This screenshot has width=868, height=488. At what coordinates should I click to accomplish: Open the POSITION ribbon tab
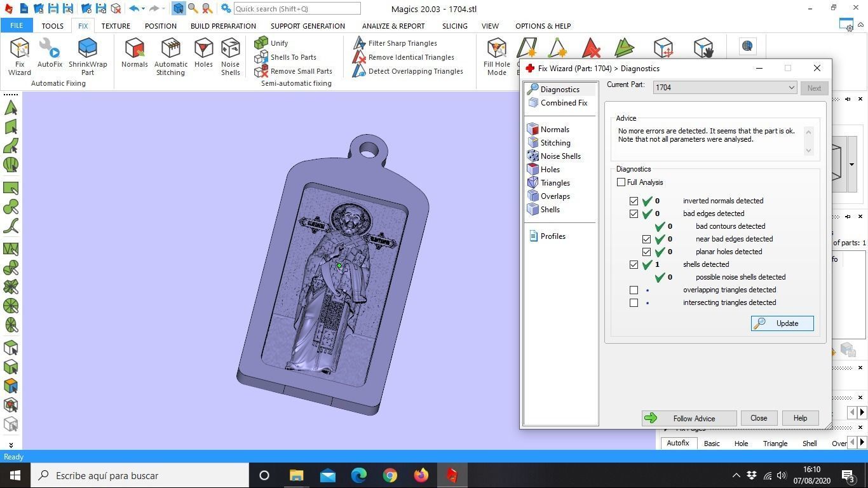[x=160, y=26]
